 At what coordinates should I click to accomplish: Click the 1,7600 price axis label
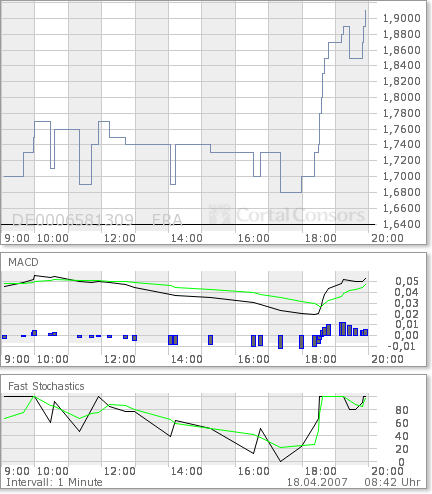tap(401, 129)
